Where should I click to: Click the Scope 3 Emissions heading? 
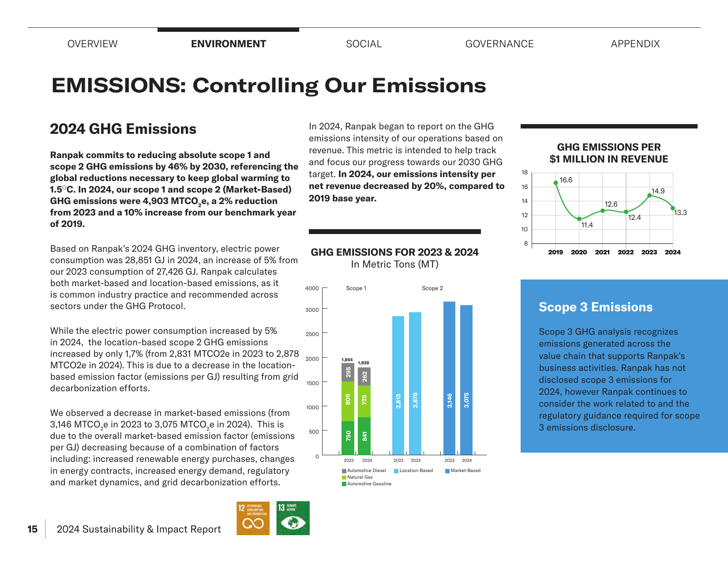coord(596,307)
